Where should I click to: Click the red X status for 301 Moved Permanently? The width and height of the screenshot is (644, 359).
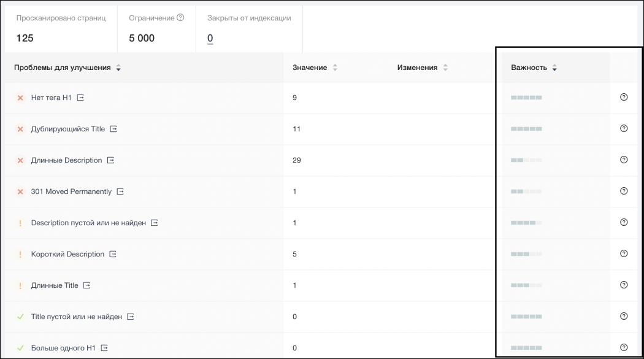pos(20,191)
